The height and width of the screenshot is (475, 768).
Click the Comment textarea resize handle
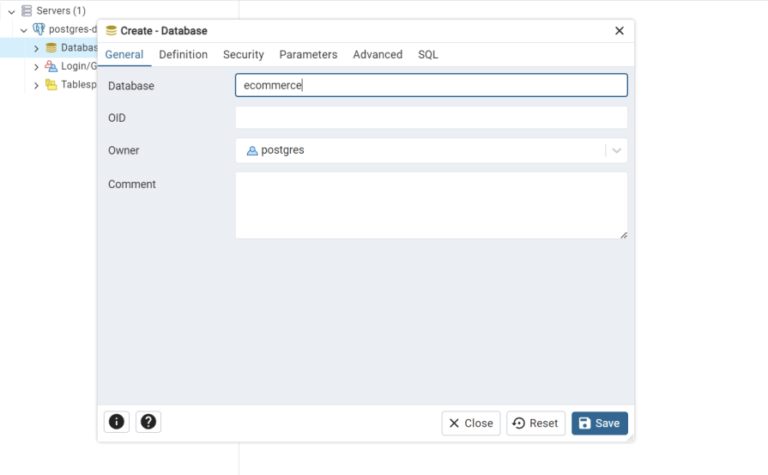624,235
